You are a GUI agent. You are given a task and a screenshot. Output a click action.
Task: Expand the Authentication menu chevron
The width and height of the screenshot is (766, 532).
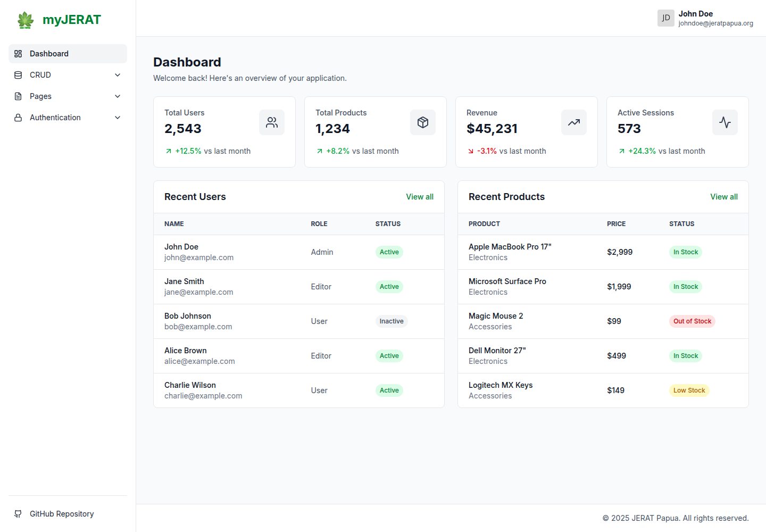coord(118,118)
